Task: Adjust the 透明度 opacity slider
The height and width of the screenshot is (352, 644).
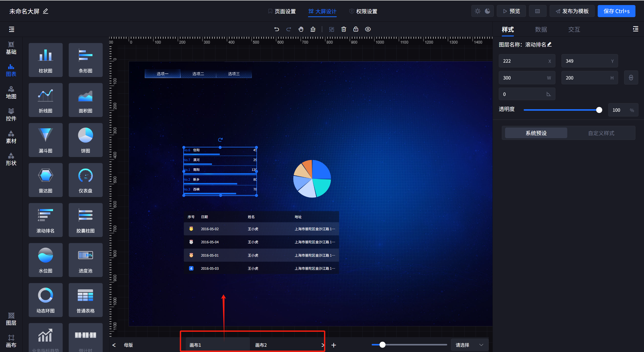Action: 599,110
